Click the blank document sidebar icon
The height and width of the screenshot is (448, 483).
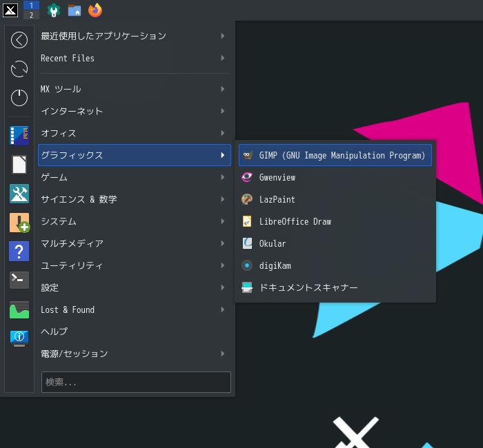(19, 165)
